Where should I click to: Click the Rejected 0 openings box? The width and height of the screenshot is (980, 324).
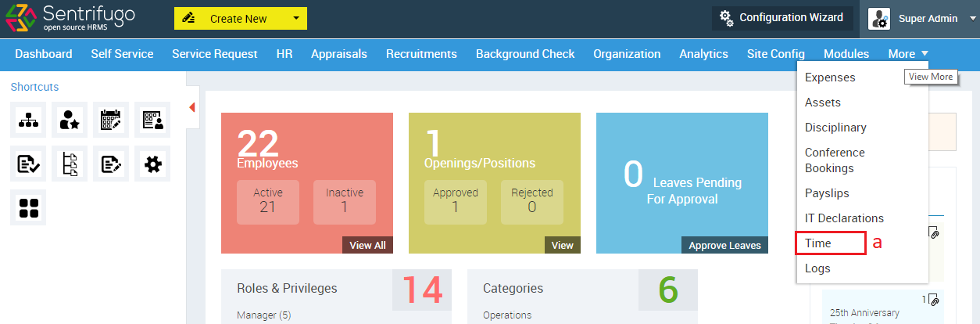click(532, 202)
